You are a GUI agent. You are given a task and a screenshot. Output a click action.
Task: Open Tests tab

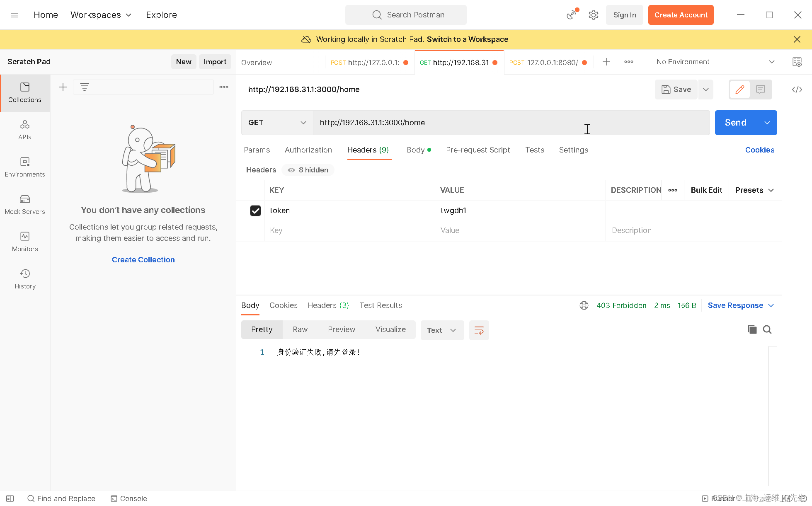[535, 150]
